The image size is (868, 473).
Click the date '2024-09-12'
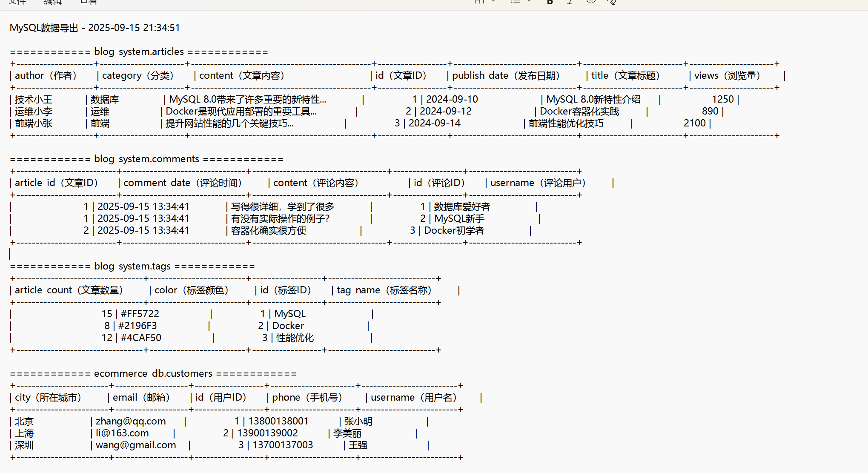pyautogui.click(x=446, y=111)
